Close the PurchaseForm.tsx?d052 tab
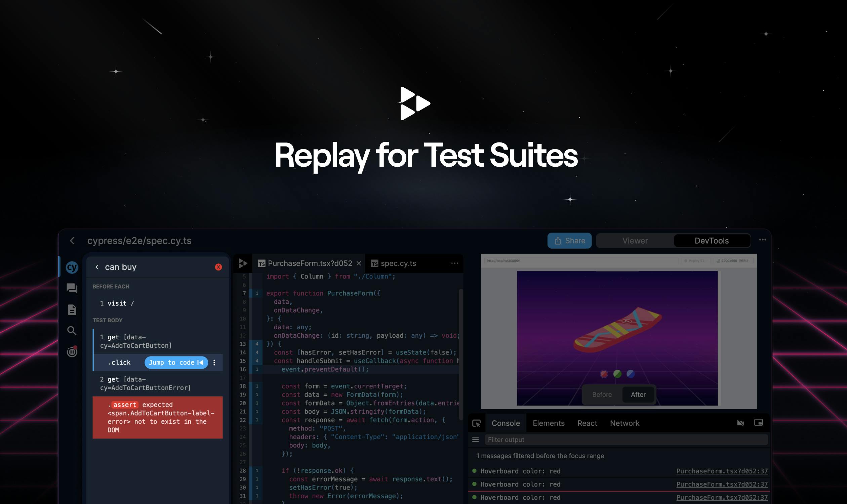The width and height of the screenshot is (847, 504). point(359,263)
